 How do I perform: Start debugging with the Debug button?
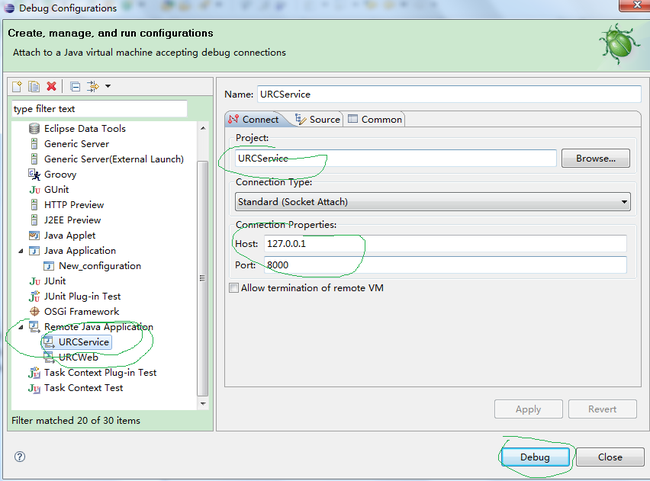pos(535,457)
